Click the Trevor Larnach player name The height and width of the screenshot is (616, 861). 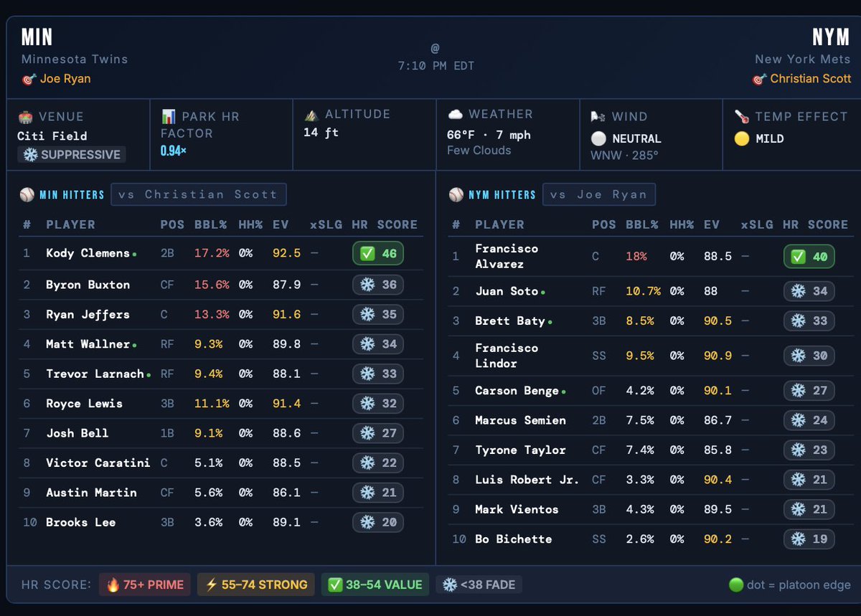[x=95, y=374]
